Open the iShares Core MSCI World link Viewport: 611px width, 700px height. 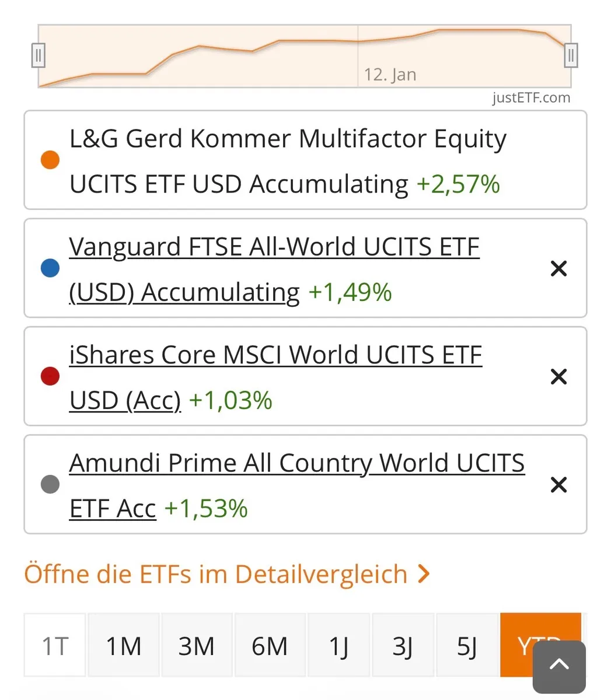[x=275, y=355]
